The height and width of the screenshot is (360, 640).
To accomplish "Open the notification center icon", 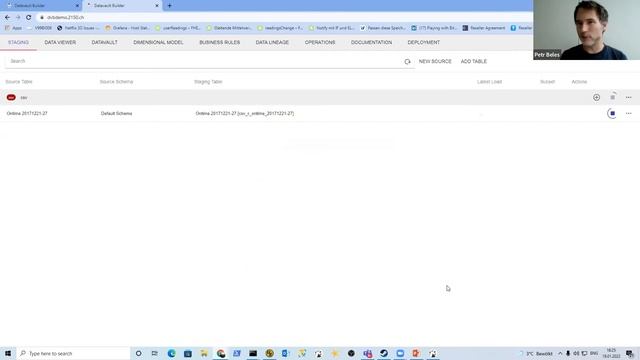I will tap(630, 353).
